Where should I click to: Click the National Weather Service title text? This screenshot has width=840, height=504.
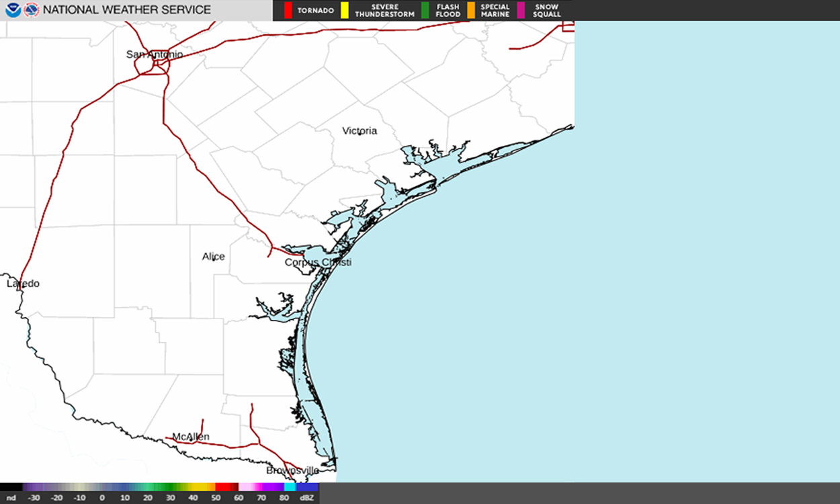(127, 10)
